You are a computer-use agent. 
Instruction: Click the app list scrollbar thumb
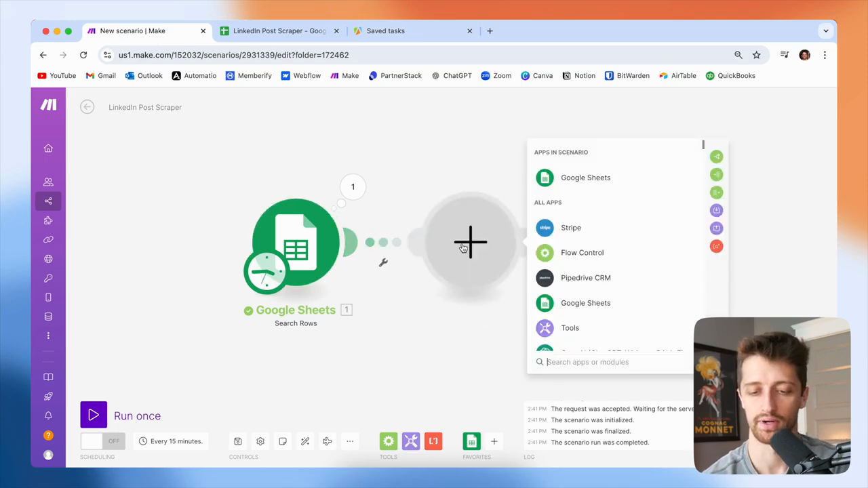click(x=703, y=145)
